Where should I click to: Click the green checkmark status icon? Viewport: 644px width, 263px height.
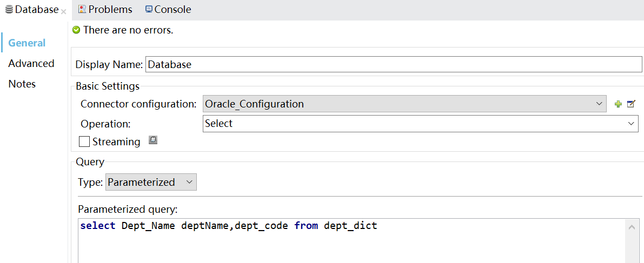coord(76,30)
